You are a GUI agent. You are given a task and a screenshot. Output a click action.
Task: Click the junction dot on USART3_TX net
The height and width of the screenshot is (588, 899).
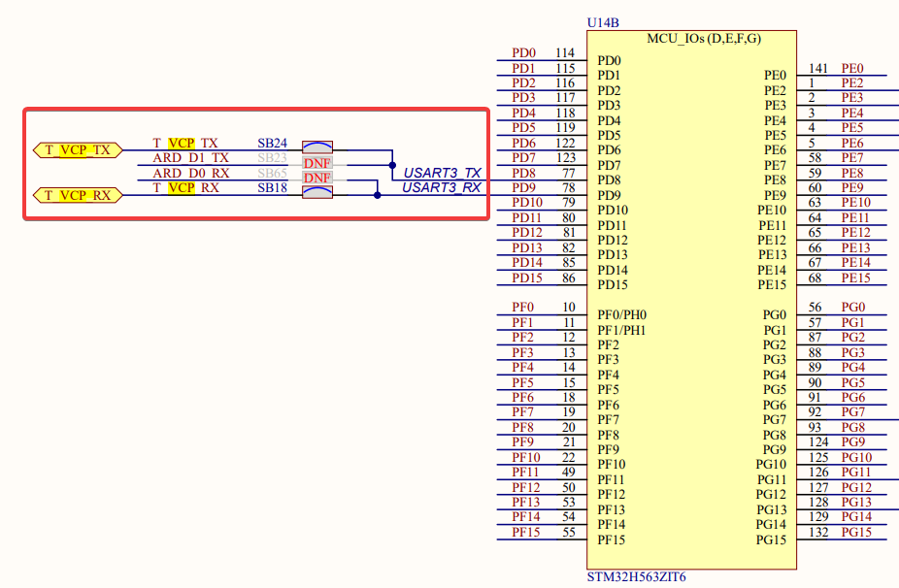[x=392, y=164]
